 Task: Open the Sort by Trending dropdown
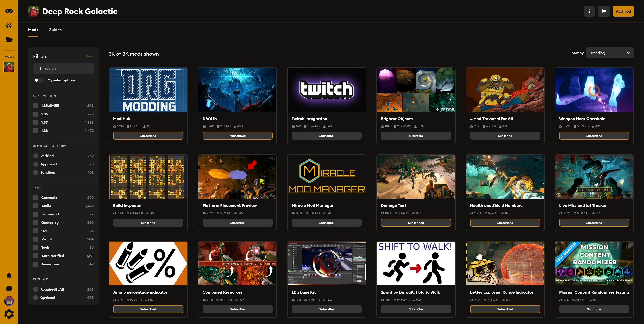click(609, 53)
